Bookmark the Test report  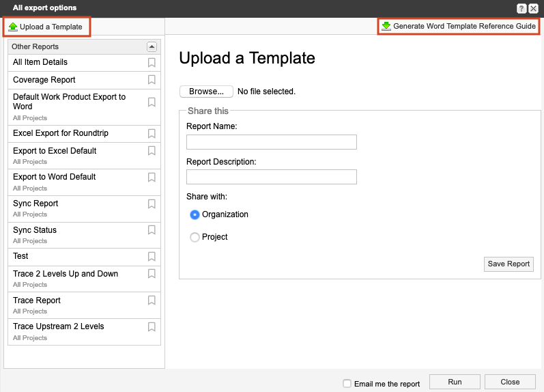tap(152, 257)
